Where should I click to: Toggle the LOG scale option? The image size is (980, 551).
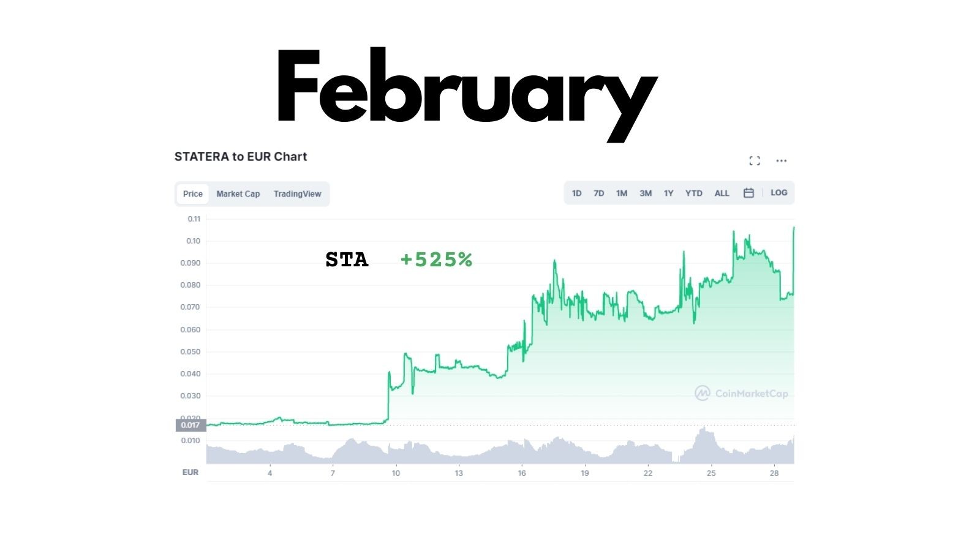pos(778,193)
